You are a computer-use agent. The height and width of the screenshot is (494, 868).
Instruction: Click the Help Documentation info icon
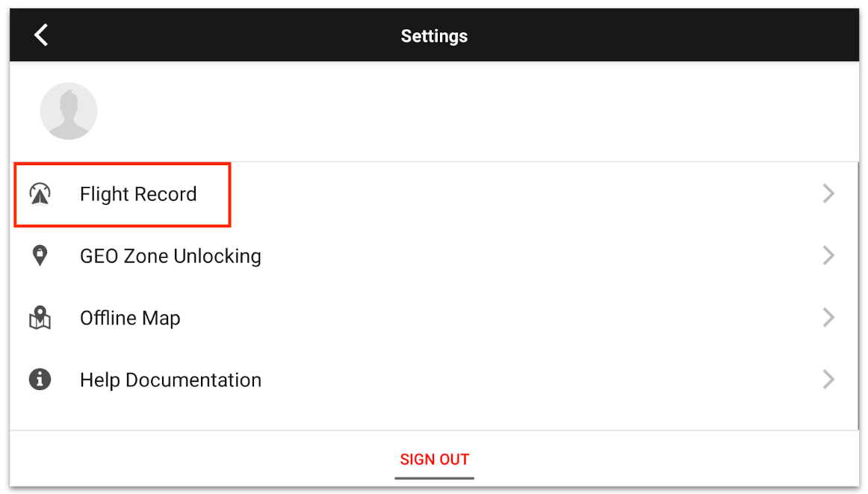click(40, 380)
